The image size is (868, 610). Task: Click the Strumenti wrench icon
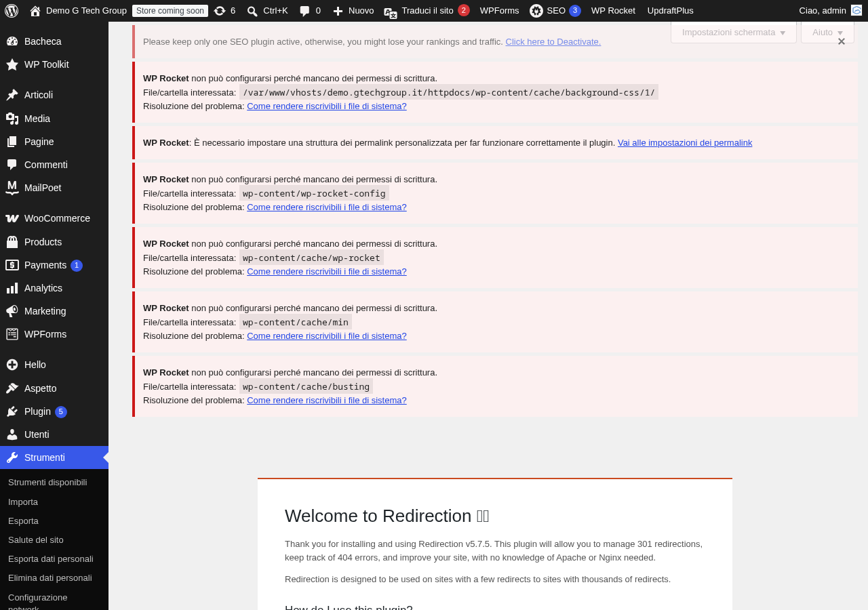click(12, 457)
